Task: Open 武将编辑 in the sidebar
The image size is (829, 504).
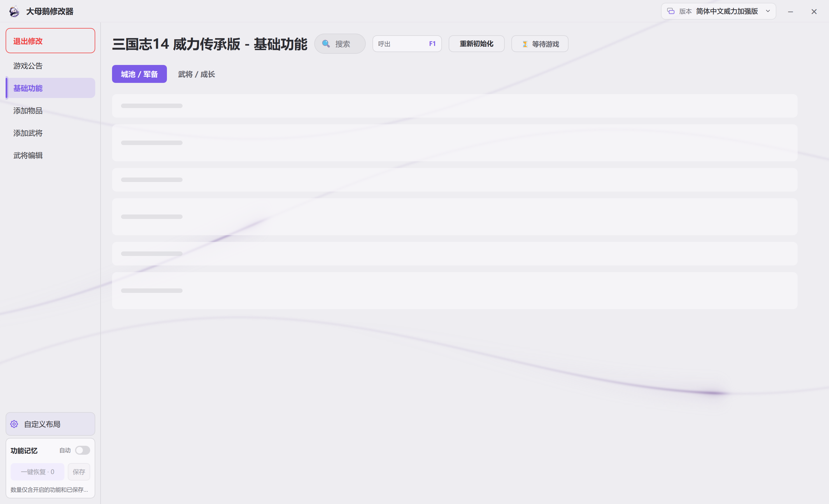Action: point(50,155)
